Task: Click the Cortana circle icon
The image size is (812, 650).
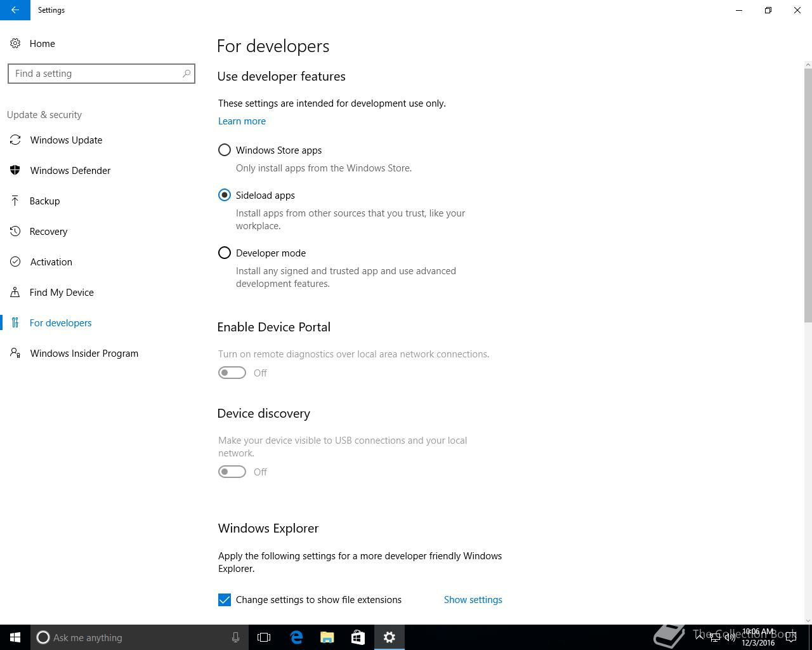Action: [x=43, y=637]
